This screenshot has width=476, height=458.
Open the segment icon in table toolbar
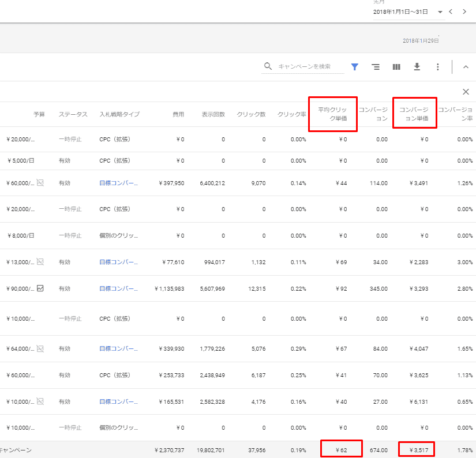point(376,67)
